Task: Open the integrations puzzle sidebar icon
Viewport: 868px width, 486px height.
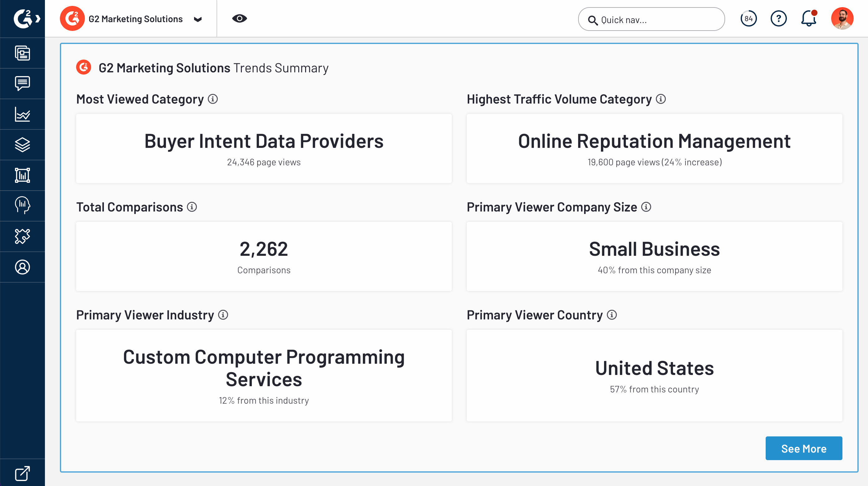Action: [22, 236]
